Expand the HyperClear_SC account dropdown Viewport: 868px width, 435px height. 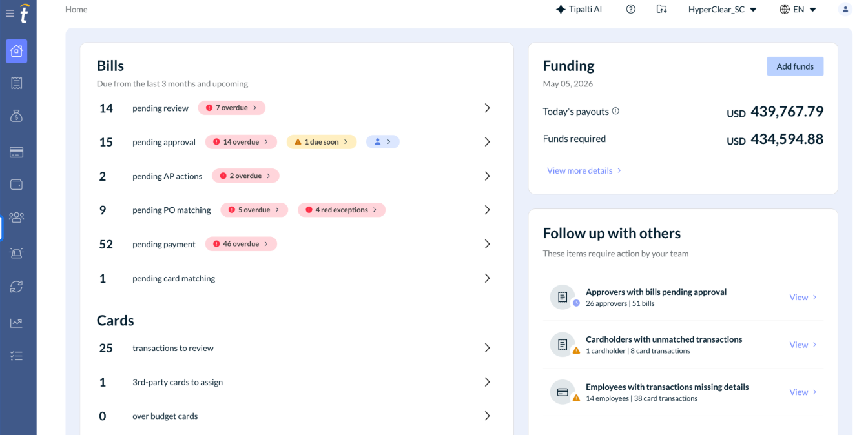(722, 9)
